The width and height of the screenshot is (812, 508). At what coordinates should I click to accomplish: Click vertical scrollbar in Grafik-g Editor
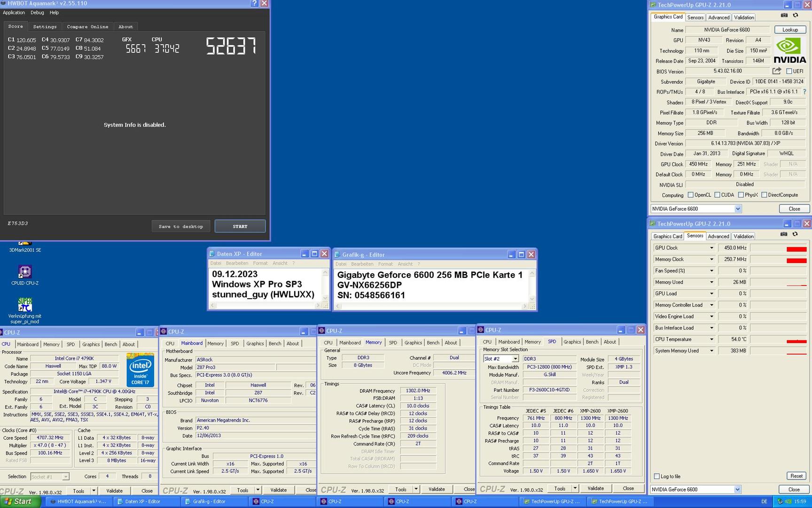(532, 286)
